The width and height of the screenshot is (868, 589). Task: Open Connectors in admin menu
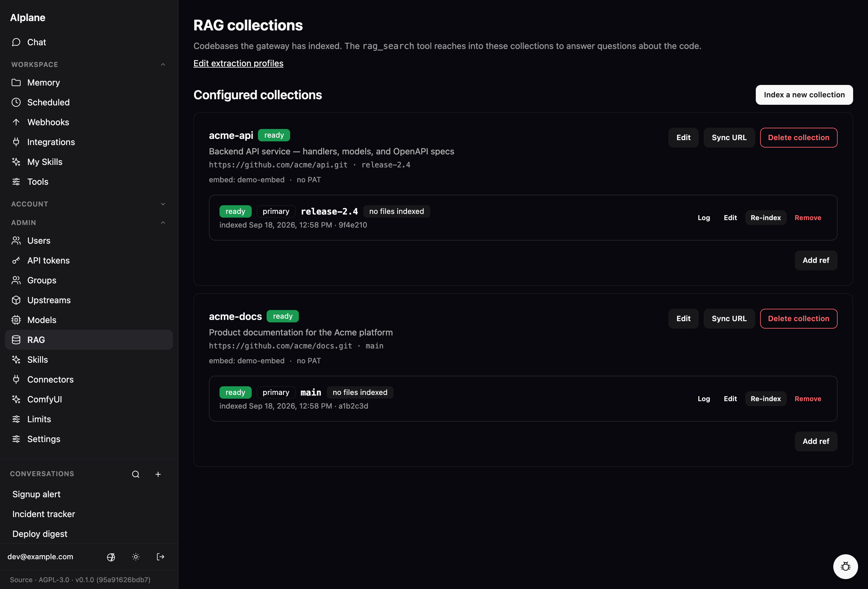click(x=89, y=379)
